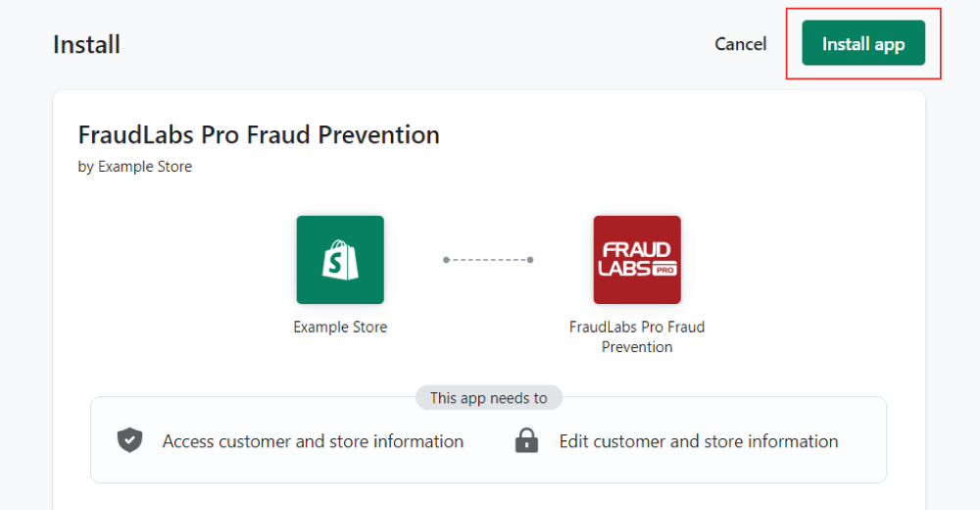The height and width of the screenshot is (510, 980).
Task: Click 'Edit customer and store information' text
Action: tap(699, 441)
